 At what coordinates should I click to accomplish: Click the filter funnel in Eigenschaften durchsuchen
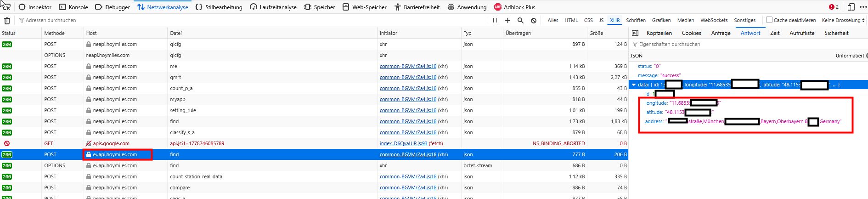tap(635, 45)
